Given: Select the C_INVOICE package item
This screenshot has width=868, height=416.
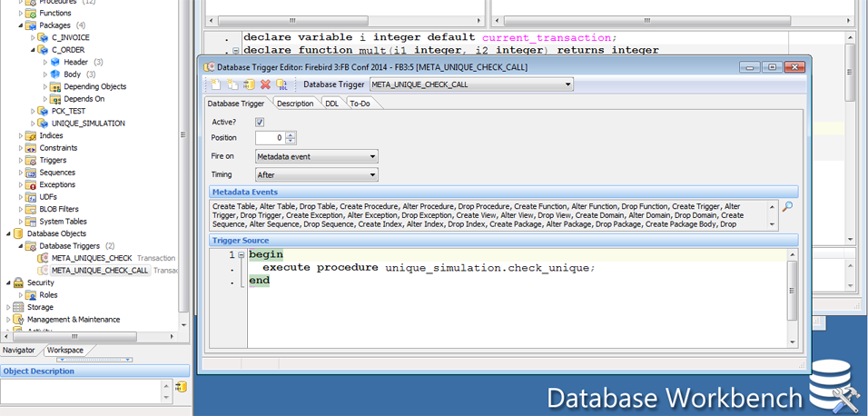Looking at the screenshot, I should pos(70,38).
